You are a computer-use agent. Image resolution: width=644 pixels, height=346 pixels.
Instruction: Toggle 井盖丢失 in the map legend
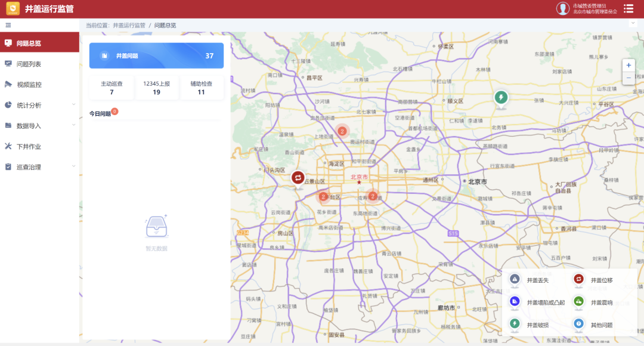(x=530, y=280)
